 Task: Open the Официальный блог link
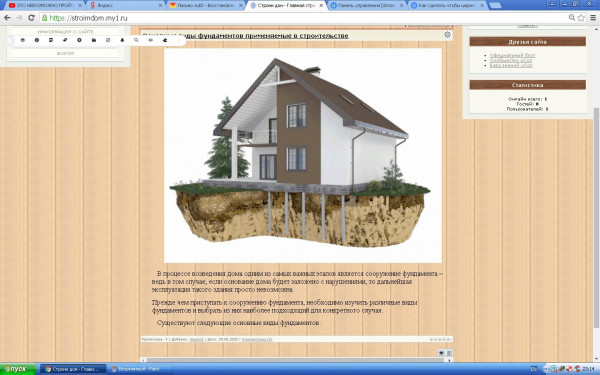(x=512, y=55)
